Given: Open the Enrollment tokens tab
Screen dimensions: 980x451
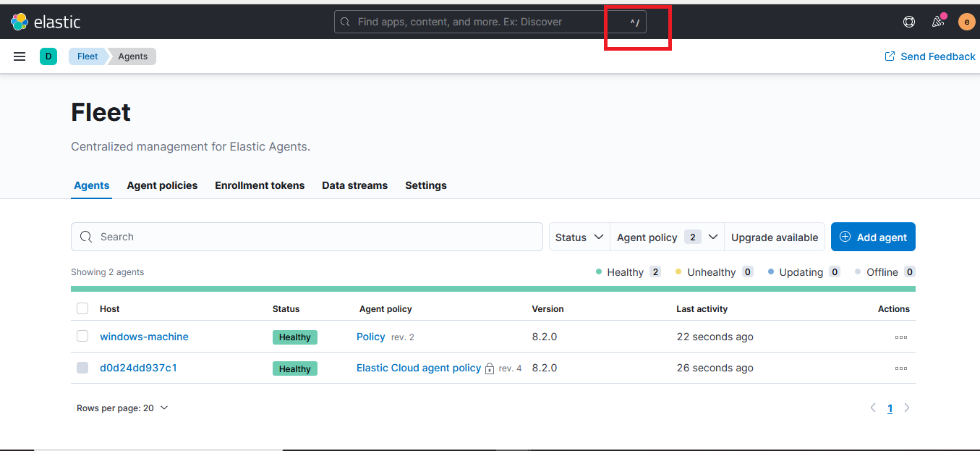Looking at the screenshot, I should click(x=260, y=185).
